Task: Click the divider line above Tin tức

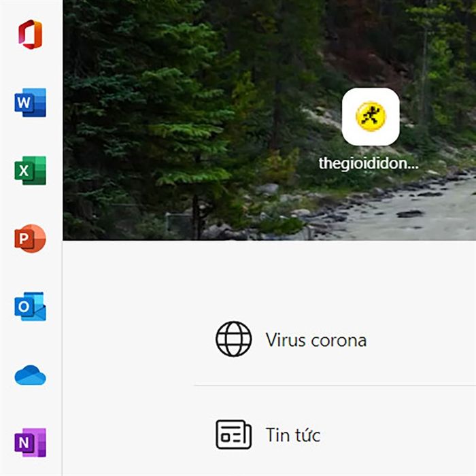Action: click(333, 386)
